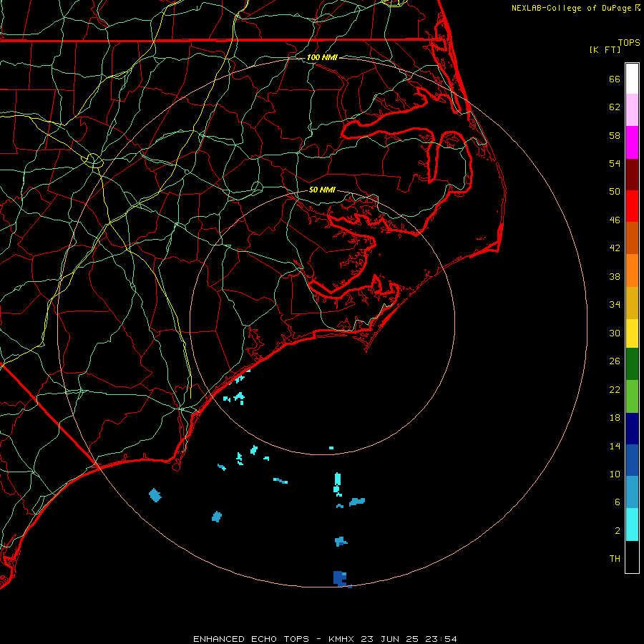Select the cyan legend swatch

pos(632,525)
